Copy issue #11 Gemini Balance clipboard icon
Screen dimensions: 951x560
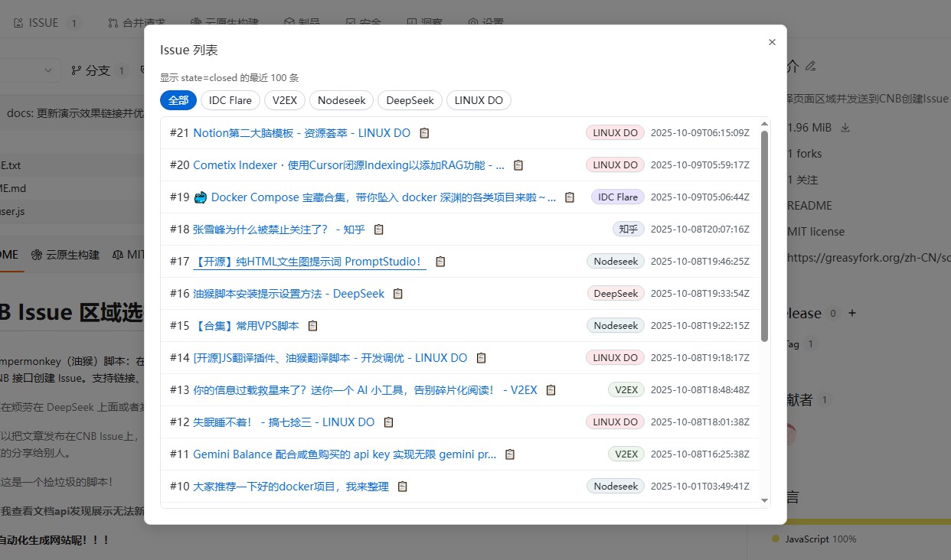coord(510,454)
